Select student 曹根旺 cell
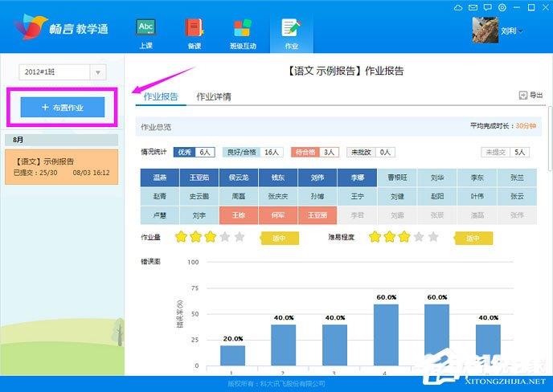The image size is (553, 392). coord(397,178)
